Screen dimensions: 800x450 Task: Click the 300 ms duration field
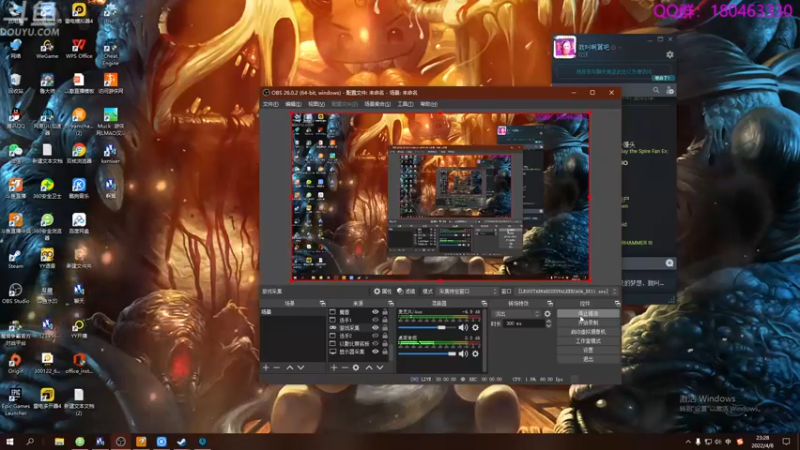[523, 323]
